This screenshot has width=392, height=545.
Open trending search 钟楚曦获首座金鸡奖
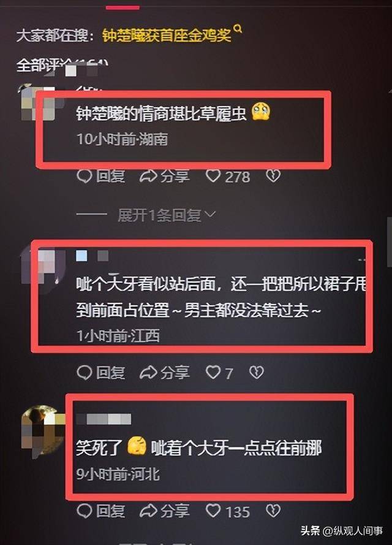(x=167, y=35)
